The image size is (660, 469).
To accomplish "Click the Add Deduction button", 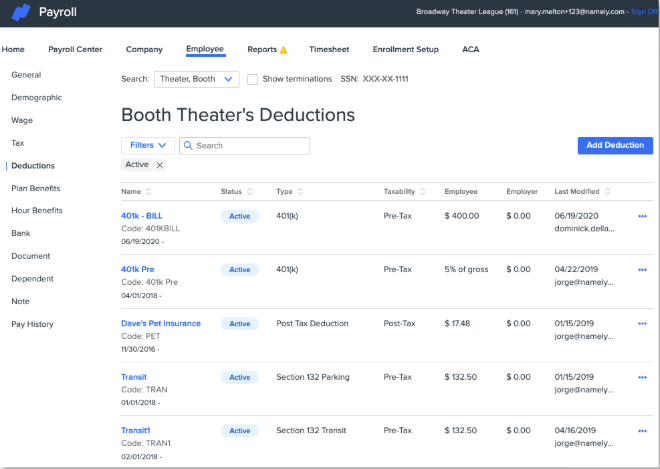I will [615, 145].
